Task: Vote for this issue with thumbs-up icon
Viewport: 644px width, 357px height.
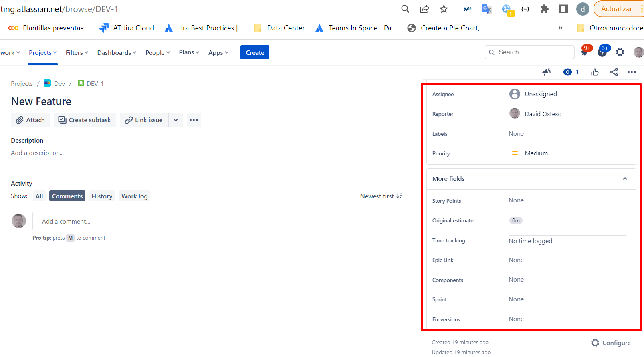Action: coord(595,72)
